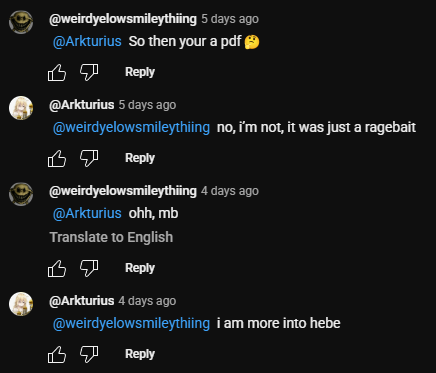Open the "4 days ago" timestamp on last comment
This screenshot has width=436, height=373.
[x=147, y=301]
